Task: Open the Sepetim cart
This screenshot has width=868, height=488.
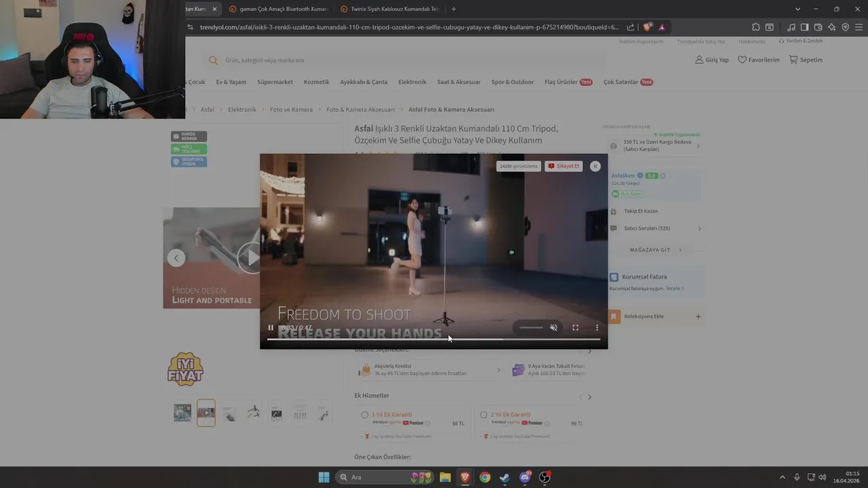Action: tap(806, 60)
